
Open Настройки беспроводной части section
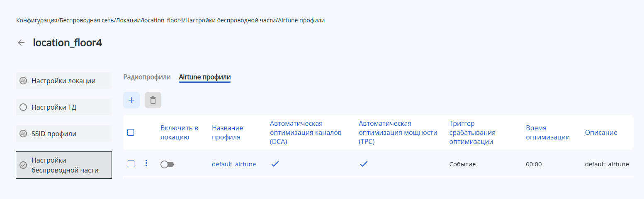[x=64, y=165]
